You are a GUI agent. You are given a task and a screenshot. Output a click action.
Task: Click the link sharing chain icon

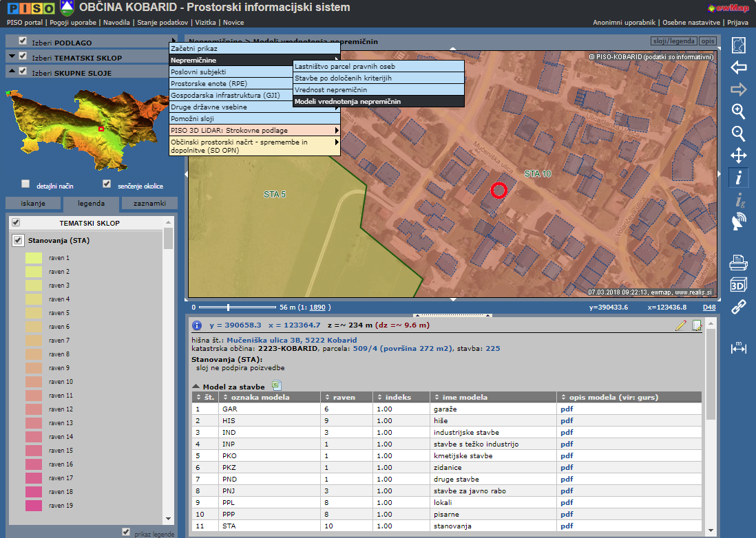(738, 307)
